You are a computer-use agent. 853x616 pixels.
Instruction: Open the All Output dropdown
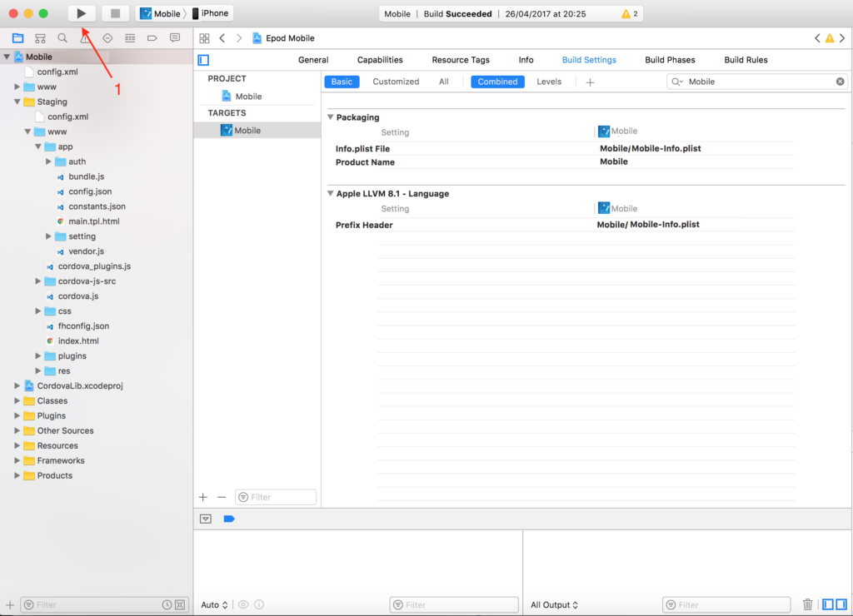554,605
